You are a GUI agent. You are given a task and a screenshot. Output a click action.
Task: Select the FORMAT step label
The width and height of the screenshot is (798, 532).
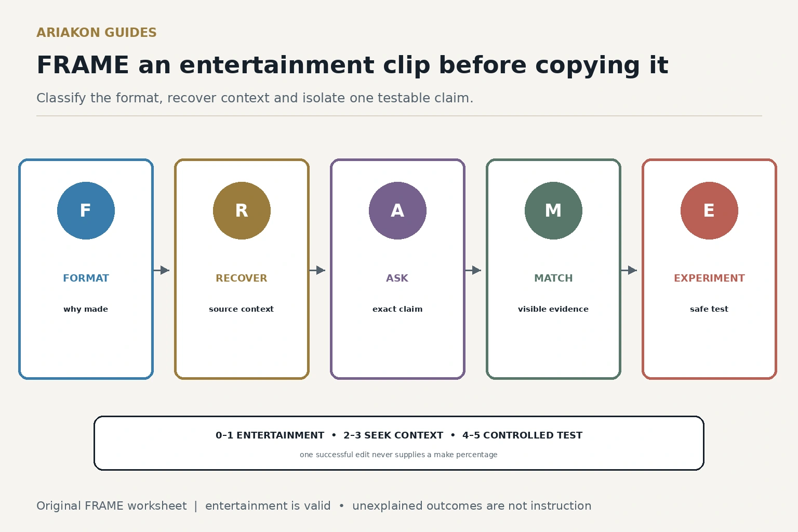(x=86, y=278)
